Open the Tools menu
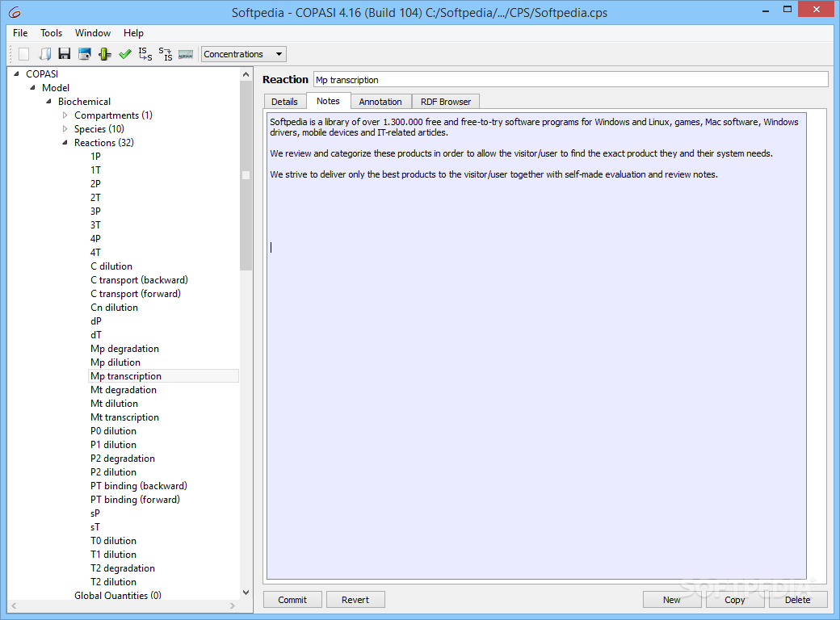 tap(52, 32)
